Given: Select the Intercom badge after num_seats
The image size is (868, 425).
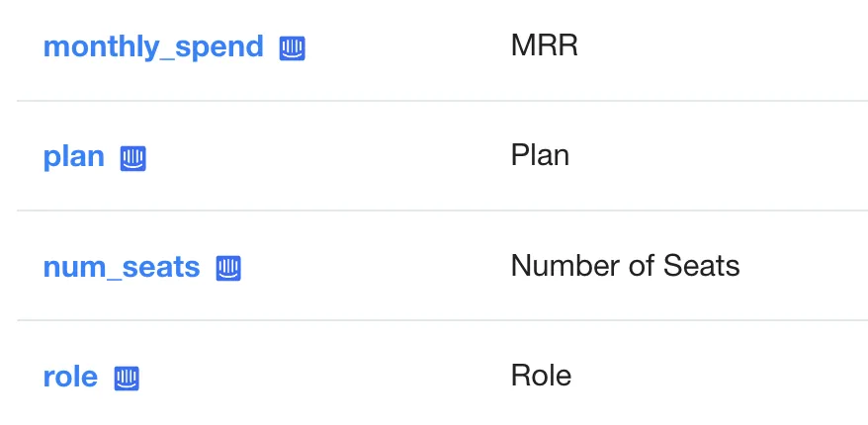Looking at the screenshot, I should point(228,269).
